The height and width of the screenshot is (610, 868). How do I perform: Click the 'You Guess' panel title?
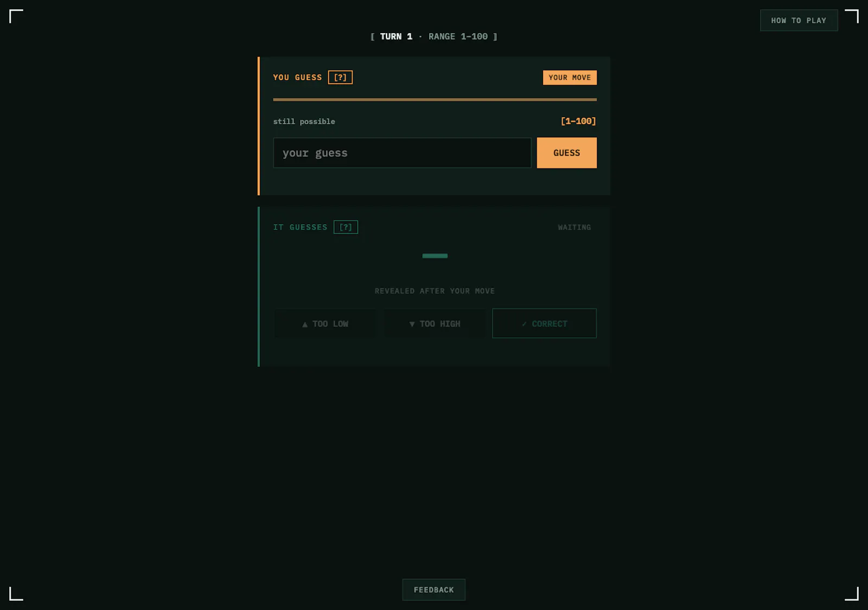click(x=297, y=78)
